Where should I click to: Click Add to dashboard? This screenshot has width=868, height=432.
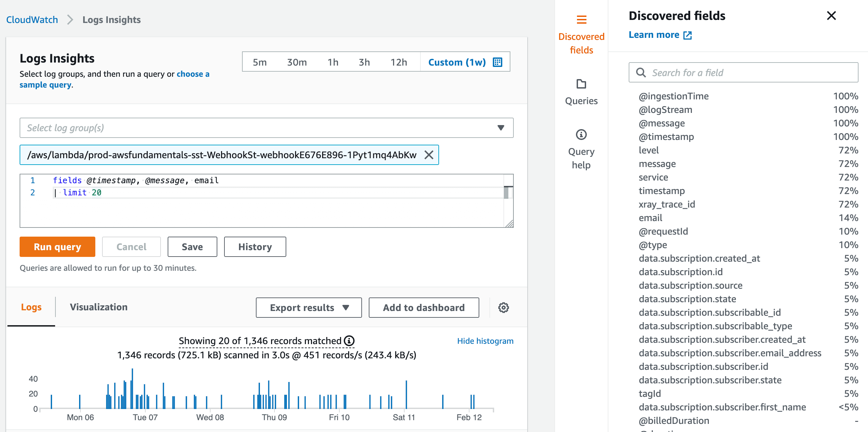click(424, 308)
